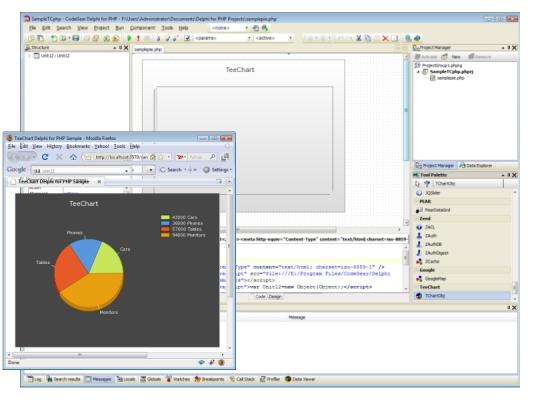
Task: Click the scissors Cut icon in right toolbar
Action: (359, 38)
